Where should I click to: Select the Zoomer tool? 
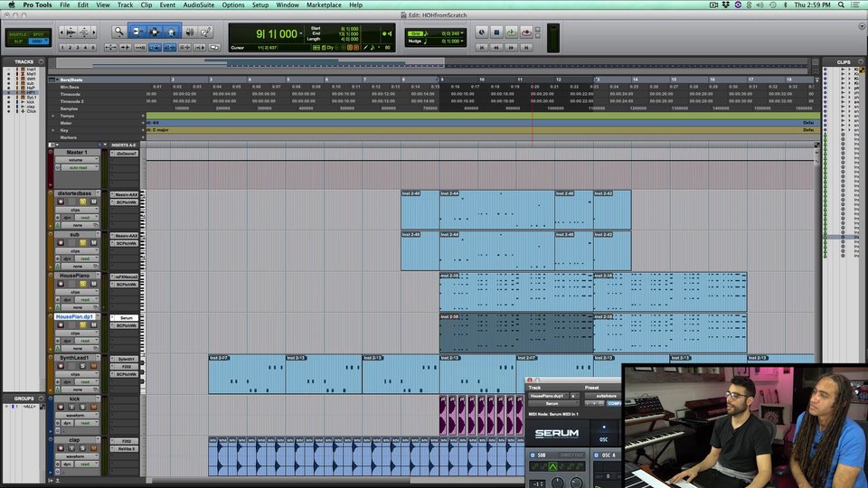(x=118, y=33)
